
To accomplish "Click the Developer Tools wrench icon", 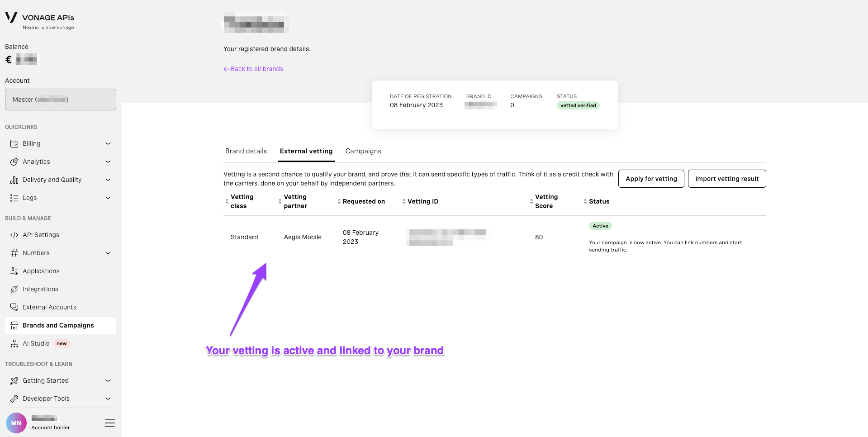I will tap(14, 399).
